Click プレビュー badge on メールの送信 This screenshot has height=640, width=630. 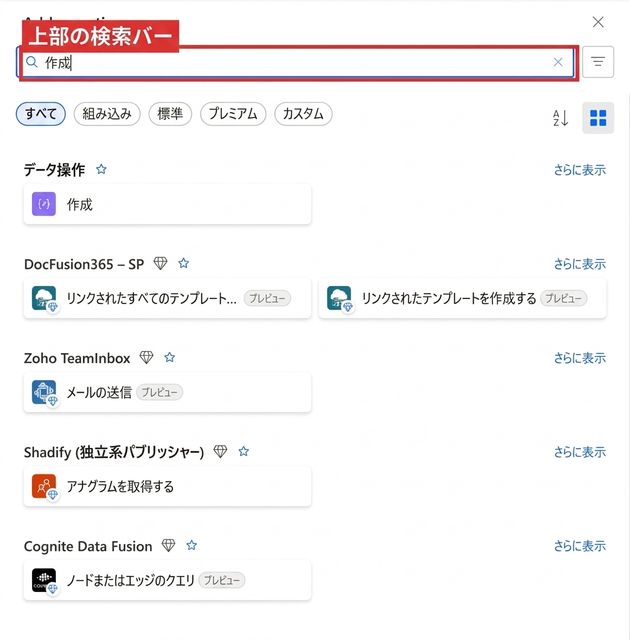pyautogui.click(x=160, y=392)
